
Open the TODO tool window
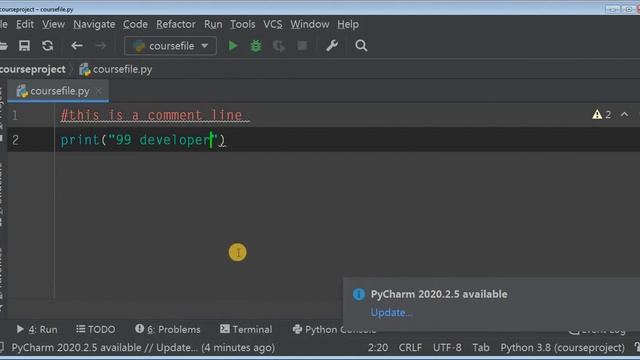click(96, 329)
